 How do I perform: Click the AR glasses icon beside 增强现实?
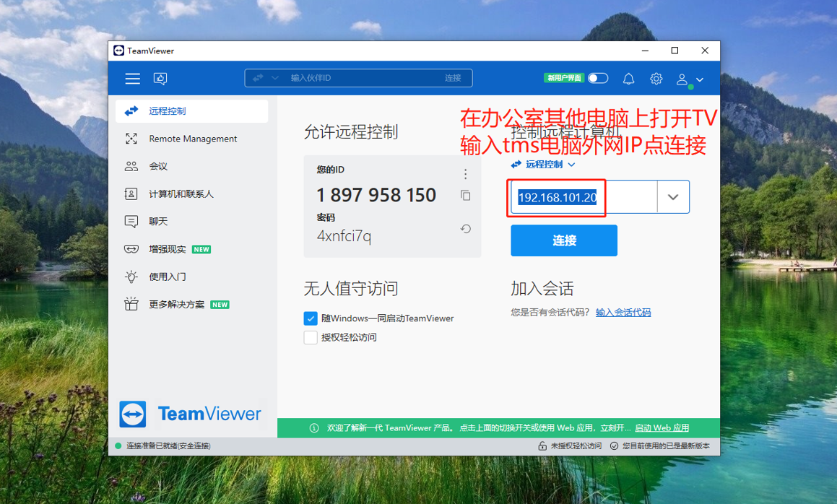[x=131, y=249]
